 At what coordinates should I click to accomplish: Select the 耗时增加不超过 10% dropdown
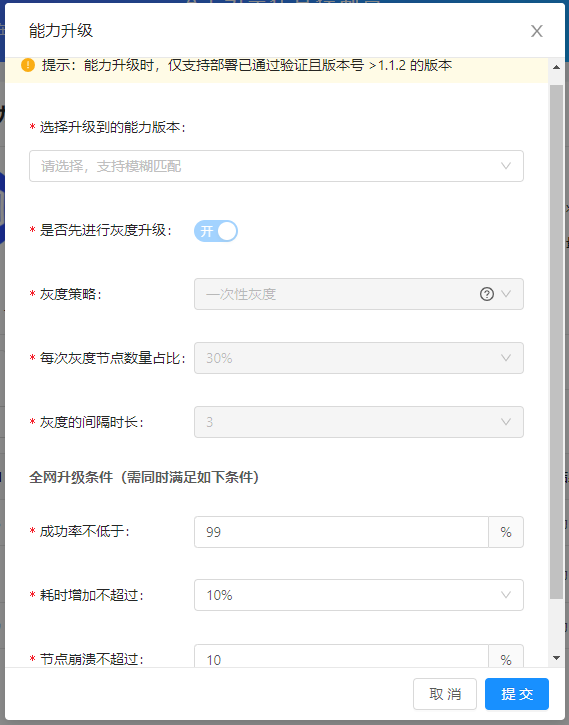tap(359, 595)
